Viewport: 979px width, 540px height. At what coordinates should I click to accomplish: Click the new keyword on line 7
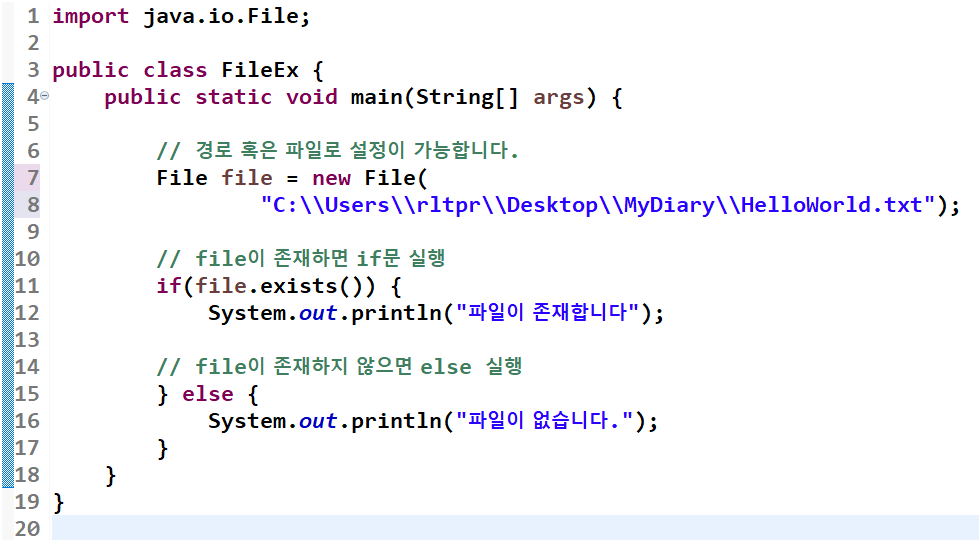point(332,178)
